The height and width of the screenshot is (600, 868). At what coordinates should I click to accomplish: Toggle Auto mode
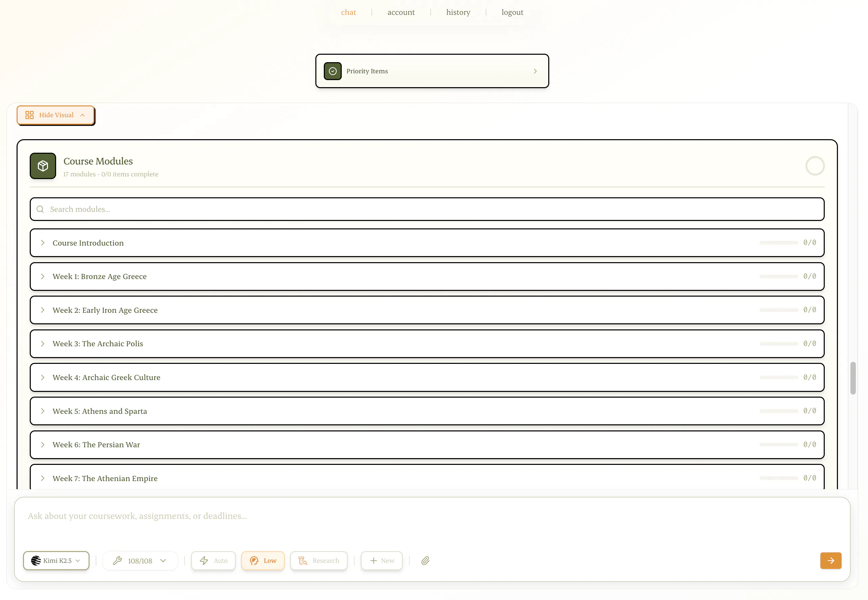pos(214,560)
